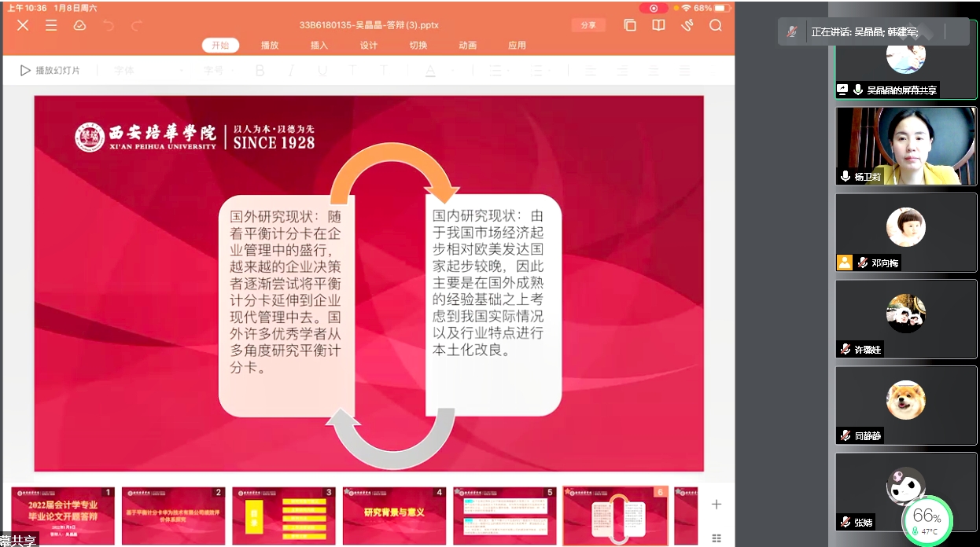Toggle underline formatting U
The height and width of the screenshot is (547, 980).
322,71
